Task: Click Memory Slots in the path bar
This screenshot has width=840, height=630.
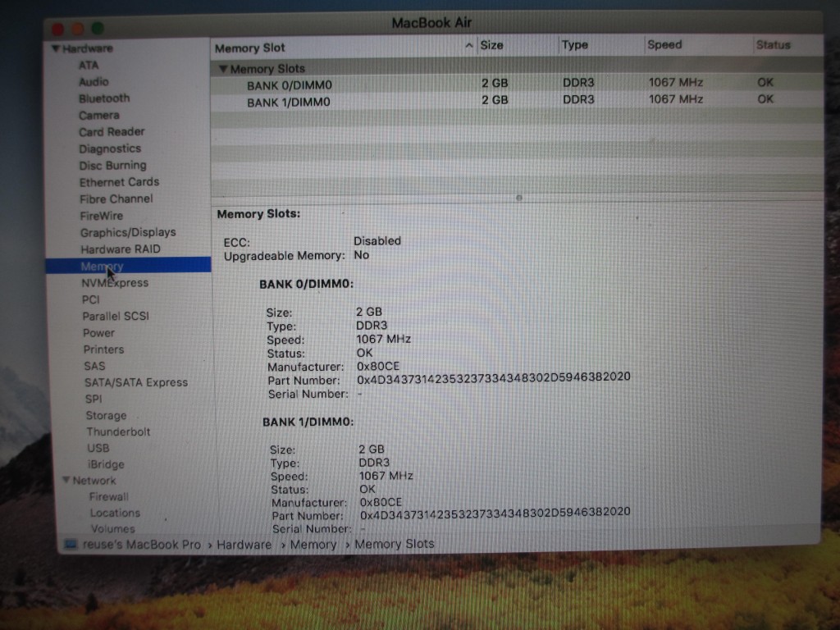Action: point(395,544)
